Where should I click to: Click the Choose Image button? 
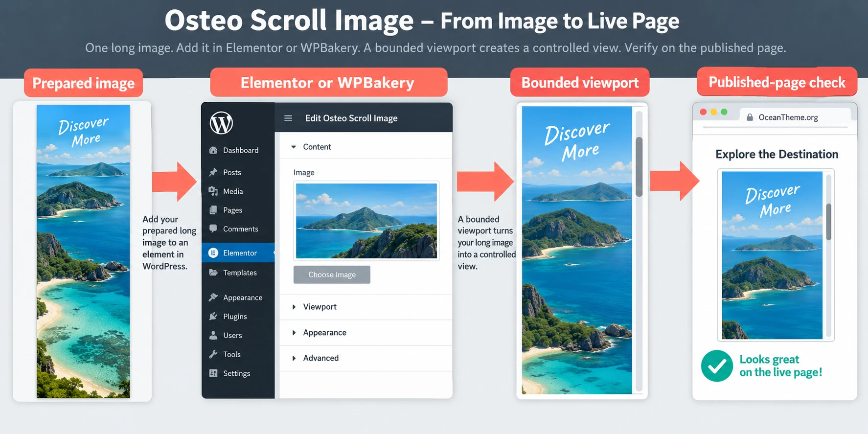click(x=332, y=274)
